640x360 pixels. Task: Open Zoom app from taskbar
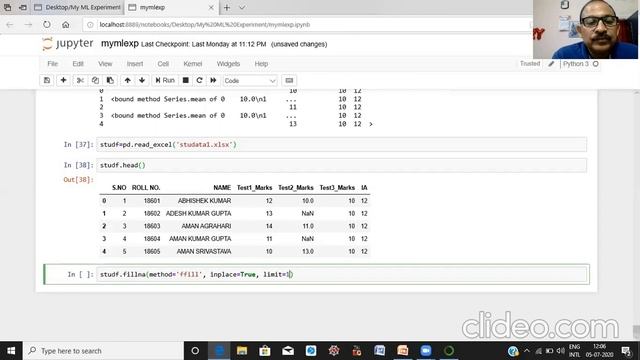[426, 351]
